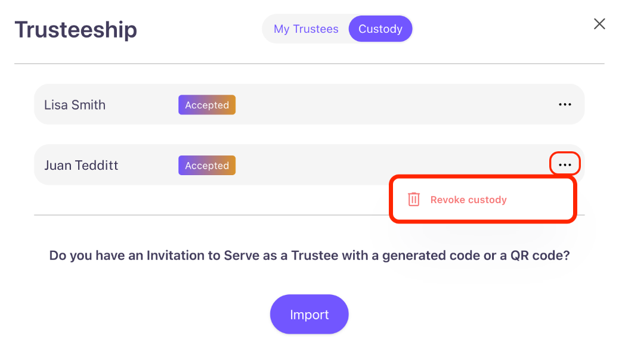Click blank area of Lisa Smith's row

click(x=388, y=105)
